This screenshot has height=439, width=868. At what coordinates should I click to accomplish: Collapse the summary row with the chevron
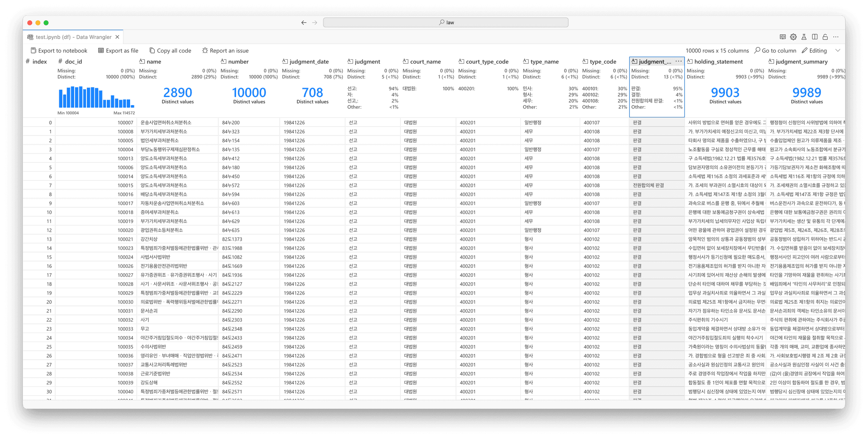[838, 50]
